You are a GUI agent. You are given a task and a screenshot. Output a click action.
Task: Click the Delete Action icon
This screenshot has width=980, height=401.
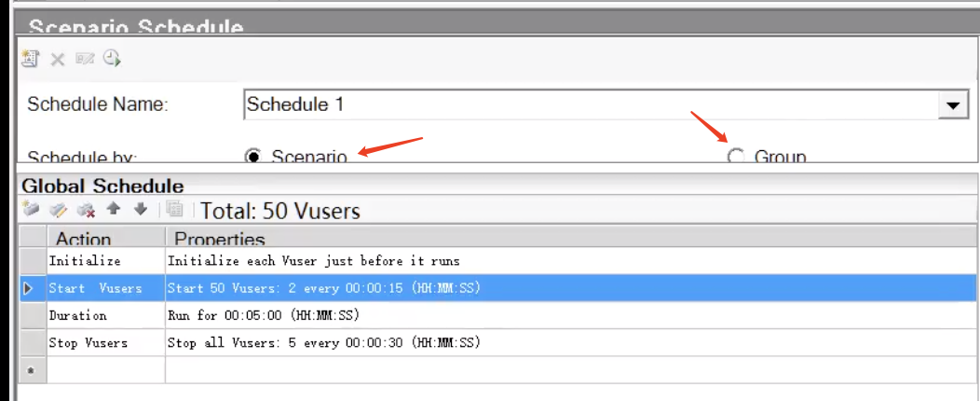(x=86, y=210)
